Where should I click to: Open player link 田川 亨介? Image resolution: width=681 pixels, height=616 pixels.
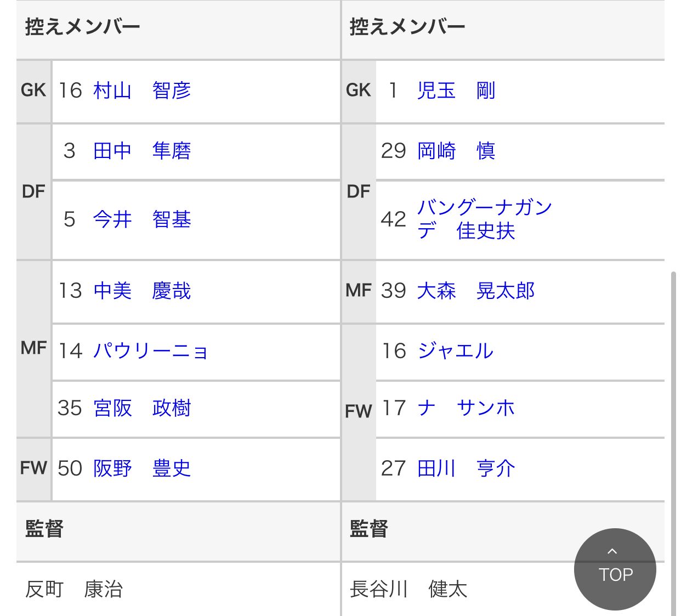pos(466,468)
